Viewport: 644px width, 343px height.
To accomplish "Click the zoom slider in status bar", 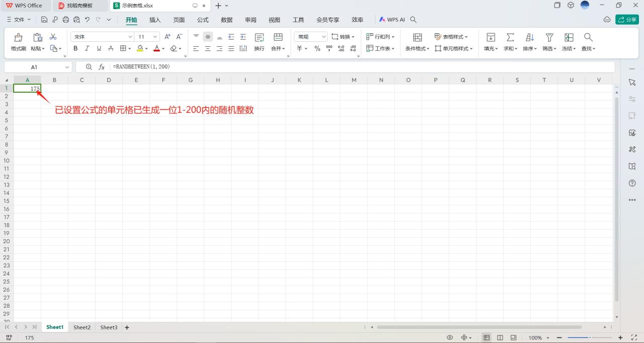I will (x=590, y=337).
